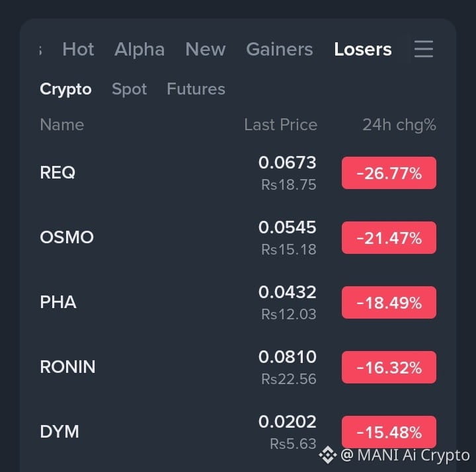476x472 pixels.
Task: Tap the PHA -18.49% change badge
Action: pos(389,302)
